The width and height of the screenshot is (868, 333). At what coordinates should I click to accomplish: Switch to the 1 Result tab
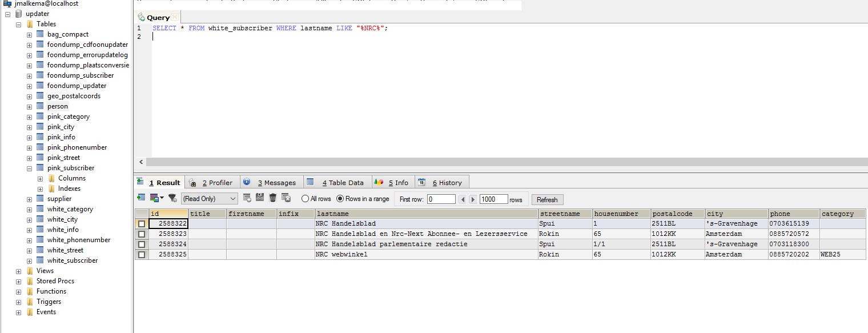159,182
